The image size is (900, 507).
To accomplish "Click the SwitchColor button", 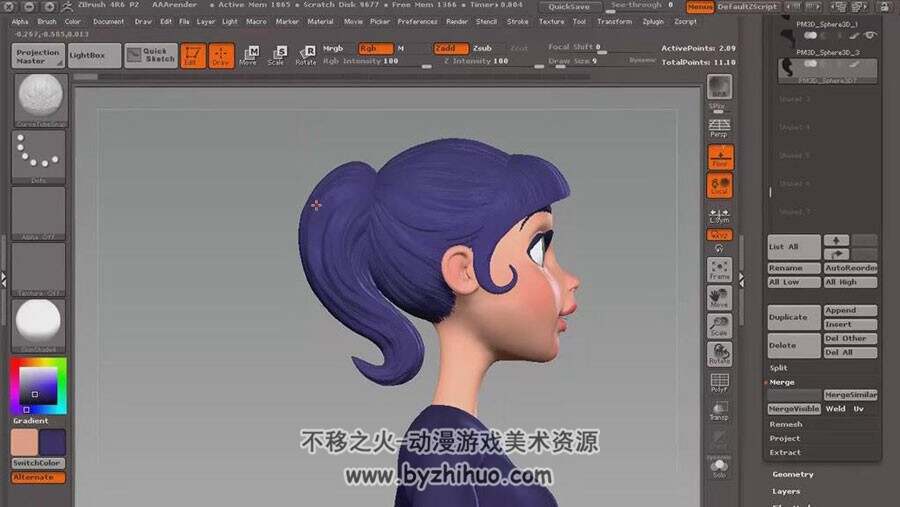I will point(38,463).
